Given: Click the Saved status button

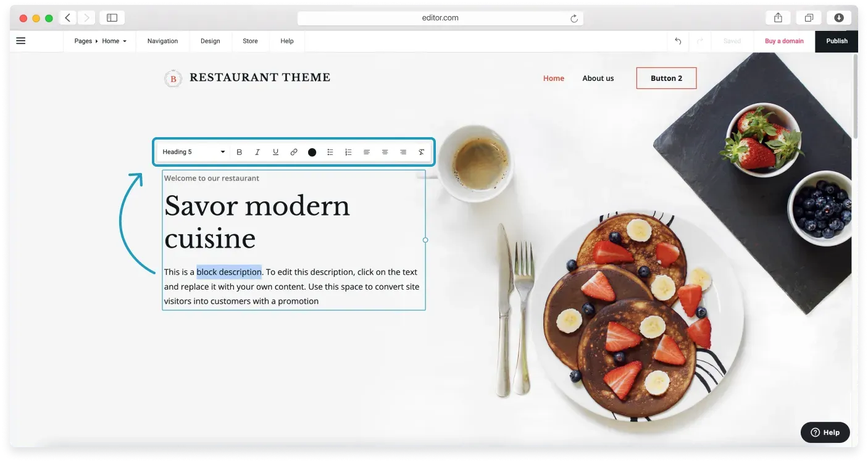Looking at the screenshot, I should (732, 41).
